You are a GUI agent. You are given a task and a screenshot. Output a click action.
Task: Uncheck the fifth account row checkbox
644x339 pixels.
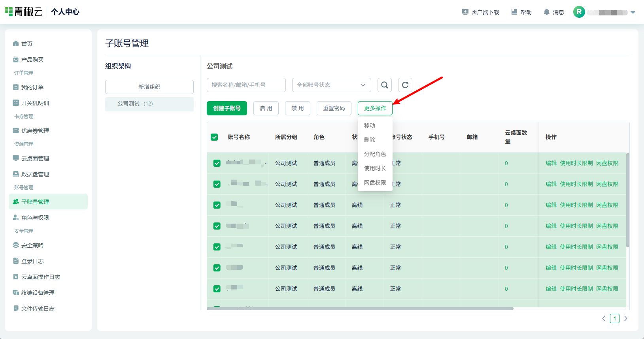217,247
